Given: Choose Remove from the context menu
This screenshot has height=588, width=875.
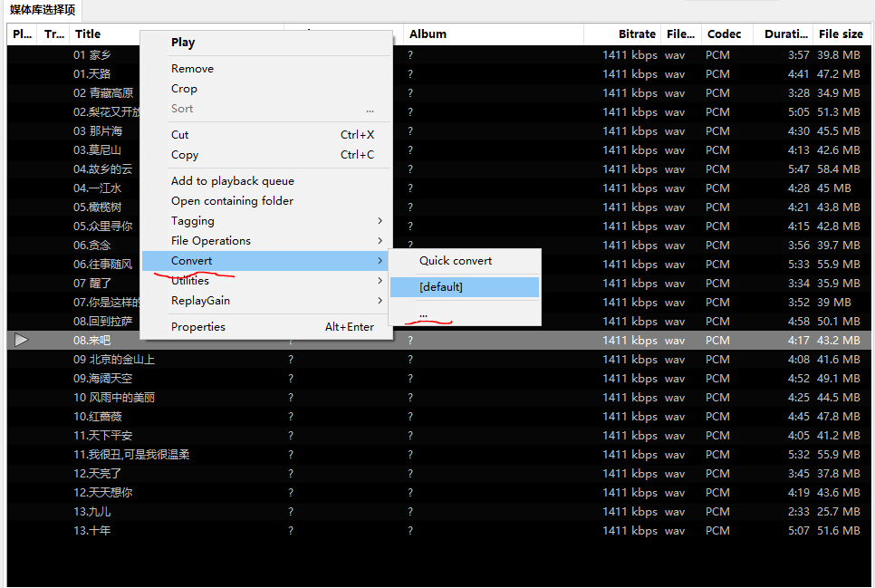Looking at the screenshot, I should (192, 69).
